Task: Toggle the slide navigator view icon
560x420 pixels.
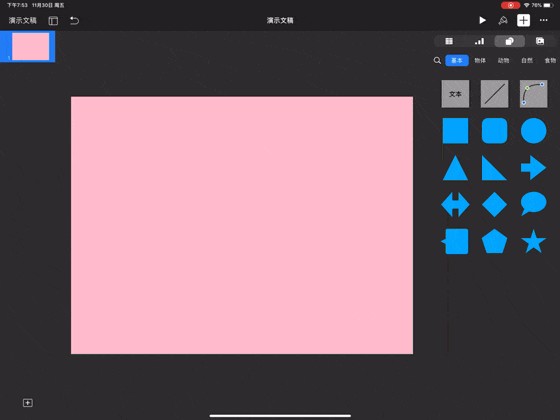Action: click(x=53, y=21)
